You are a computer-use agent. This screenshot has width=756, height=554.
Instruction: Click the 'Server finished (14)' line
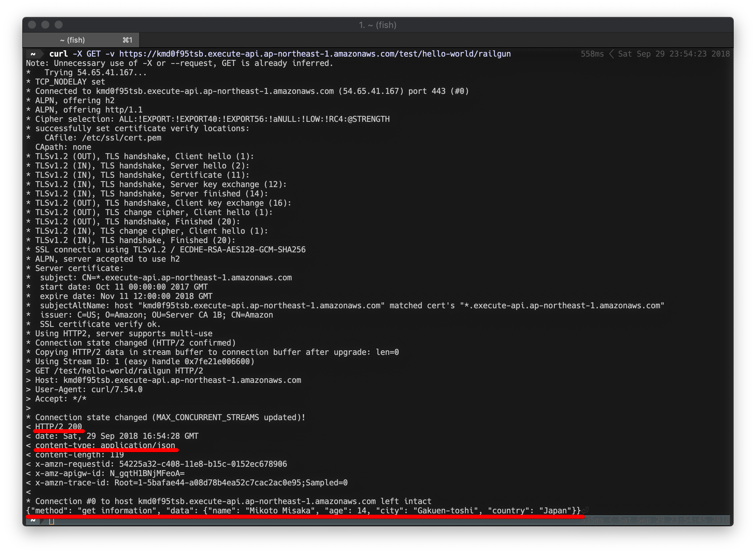click(147, 194)
